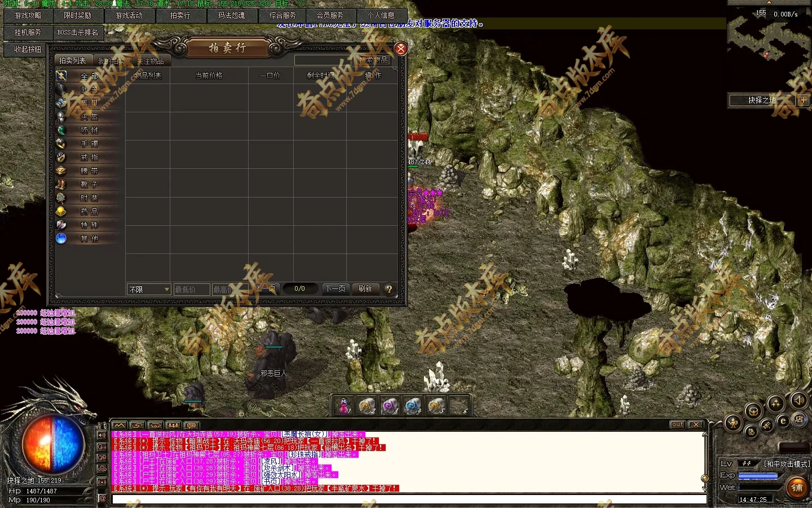The width and height of the screenshot is (812, 508).
Task: Collapse the top menu with 收起按钮
Action: (28, 49)
